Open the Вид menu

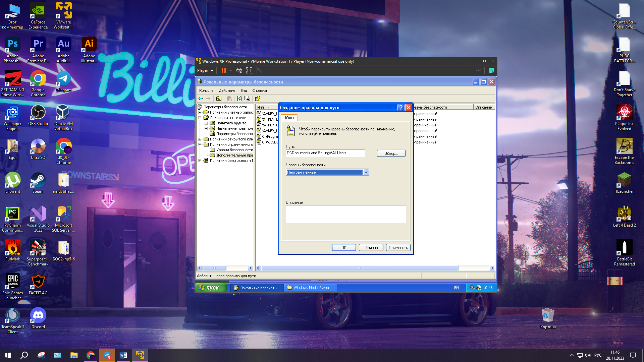[244, 90]
